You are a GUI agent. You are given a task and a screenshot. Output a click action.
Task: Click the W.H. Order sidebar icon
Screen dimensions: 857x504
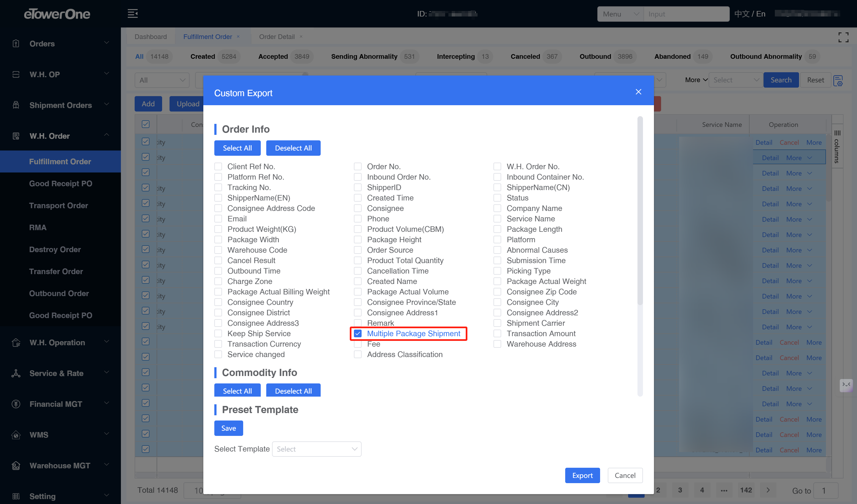(x=16, y=136)
